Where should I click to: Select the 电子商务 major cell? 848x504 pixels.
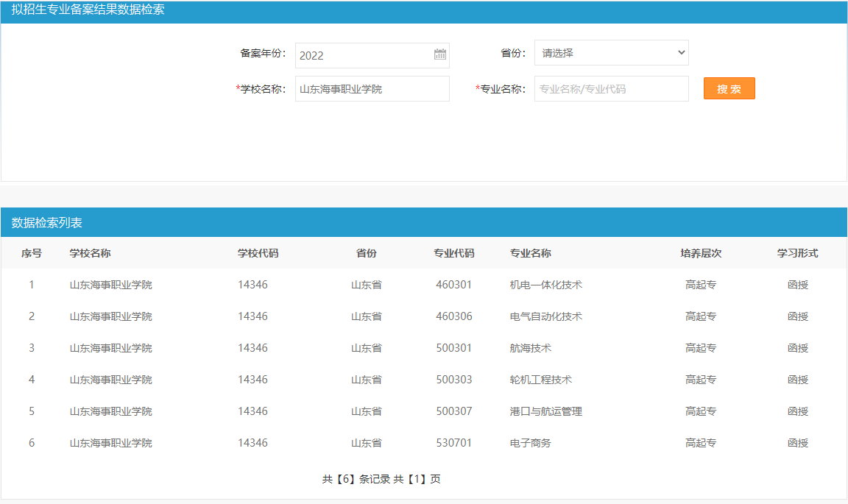530,443
